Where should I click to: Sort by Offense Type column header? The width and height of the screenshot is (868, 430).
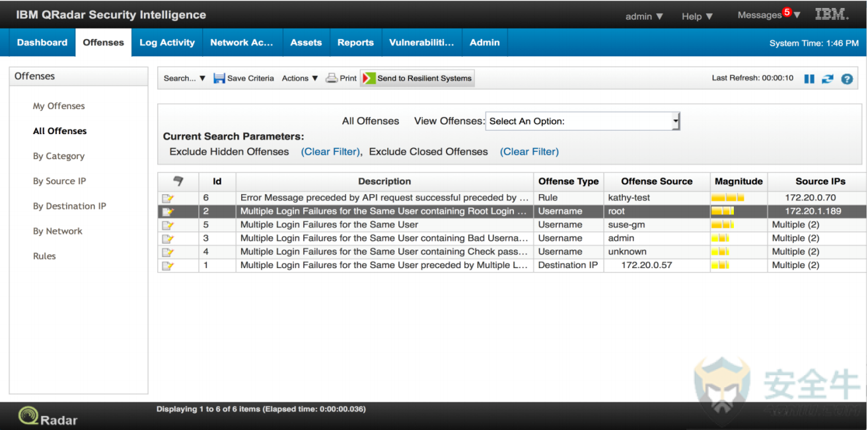568,182
